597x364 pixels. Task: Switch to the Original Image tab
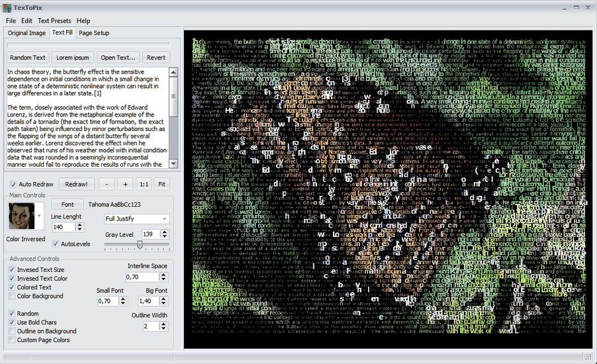[x=26, y=32]
